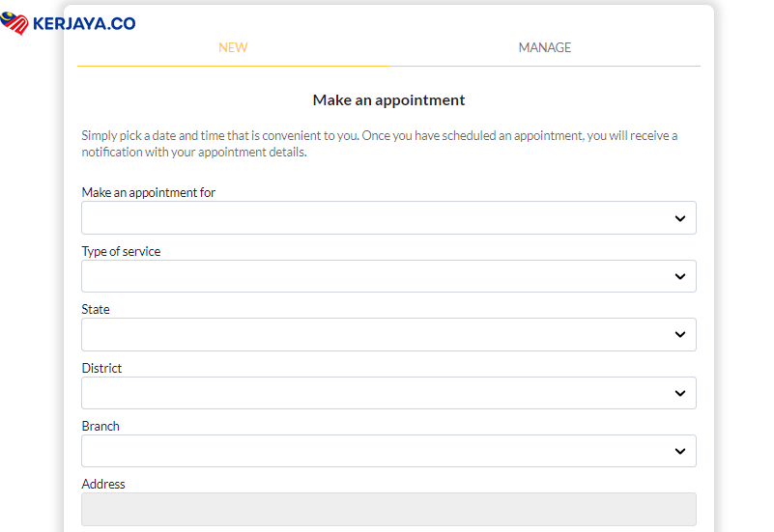Click chevron arrow on 'Make an appointment for'

pos(680,219)
